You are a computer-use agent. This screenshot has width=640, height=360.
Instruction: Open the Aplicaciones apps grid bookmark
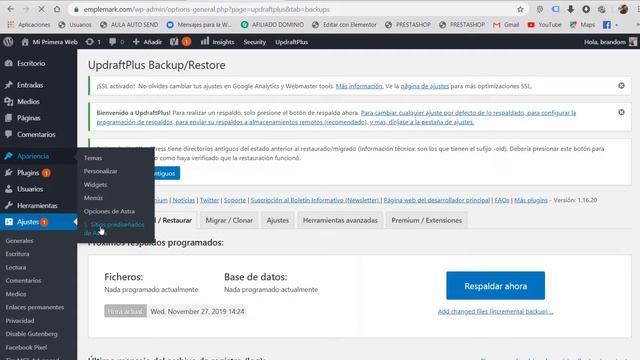point(29,24)
